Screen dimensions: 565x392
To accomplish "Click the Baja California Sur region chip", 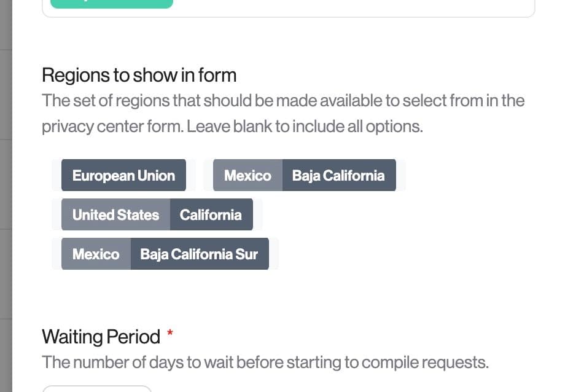I will coord(199,254).
